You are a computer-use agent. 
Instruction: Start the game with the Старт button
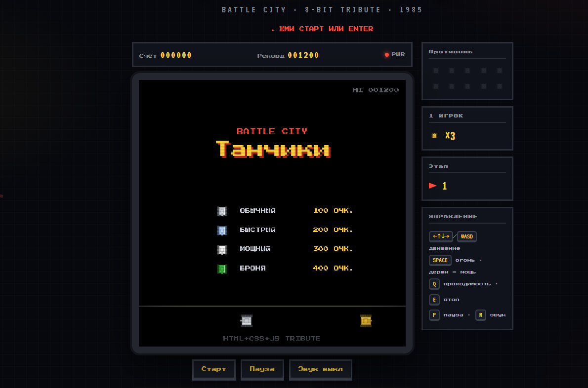coord(214,369)
